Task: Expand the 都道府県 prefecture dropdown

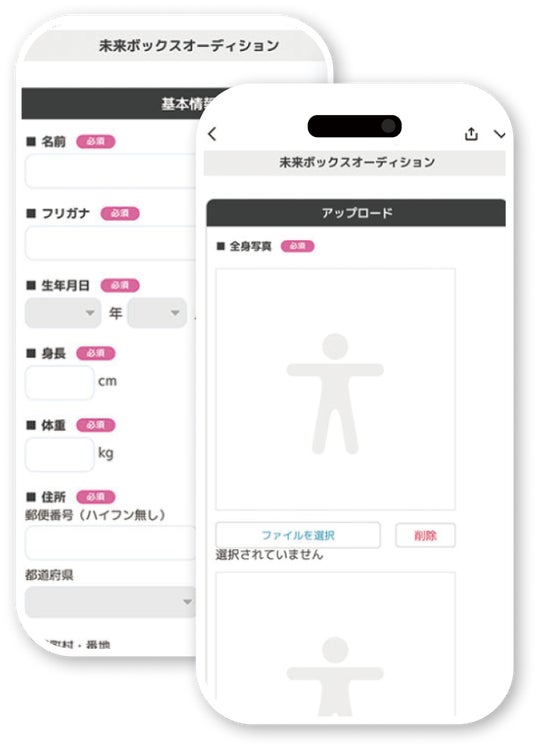Action: click(111, 602)
